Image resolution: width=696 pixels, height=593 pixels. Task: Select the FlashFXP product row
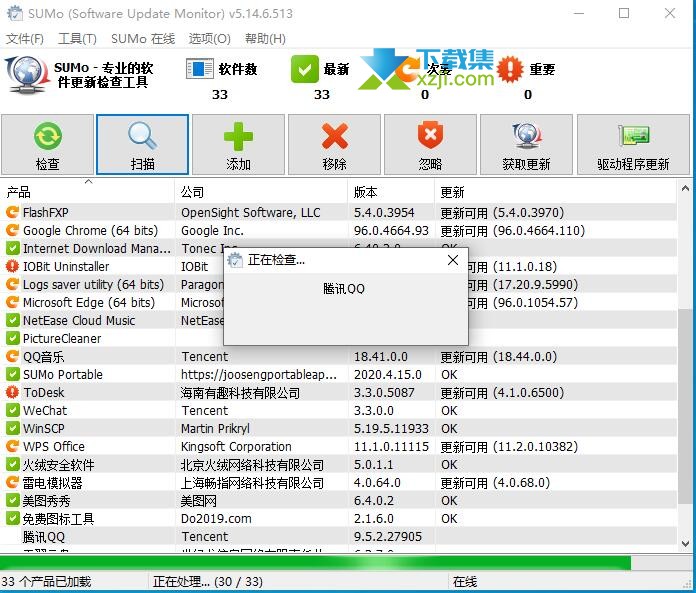pos(338,213)
